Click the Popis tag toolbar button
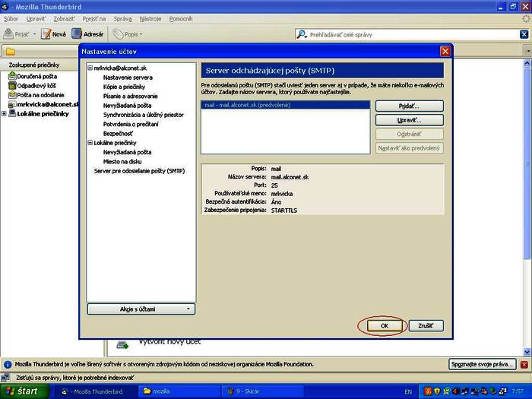The height and width of the screenshot is (399, 532). pos(127,34)
